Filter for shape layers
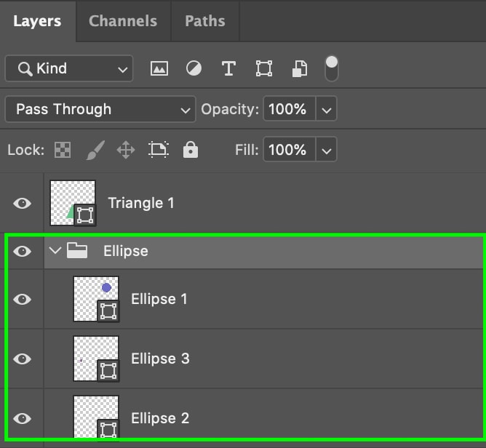 tap(264, 68)
